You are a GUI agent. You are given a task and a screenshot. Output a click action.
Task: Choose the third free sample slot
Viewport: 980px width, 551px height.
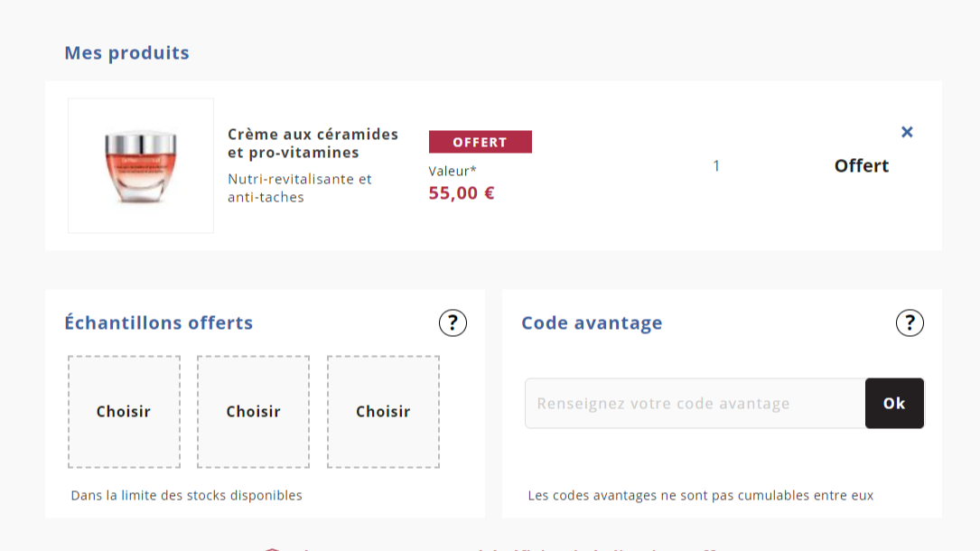click(x=383, y=412)
